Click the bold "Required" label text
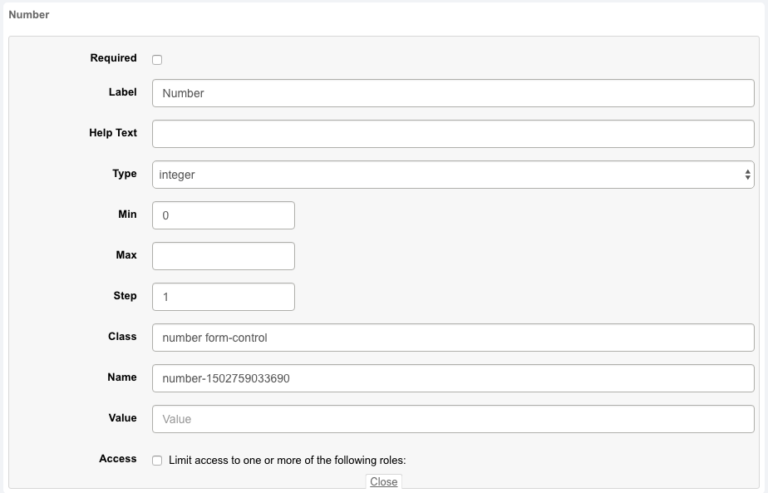 113,58
